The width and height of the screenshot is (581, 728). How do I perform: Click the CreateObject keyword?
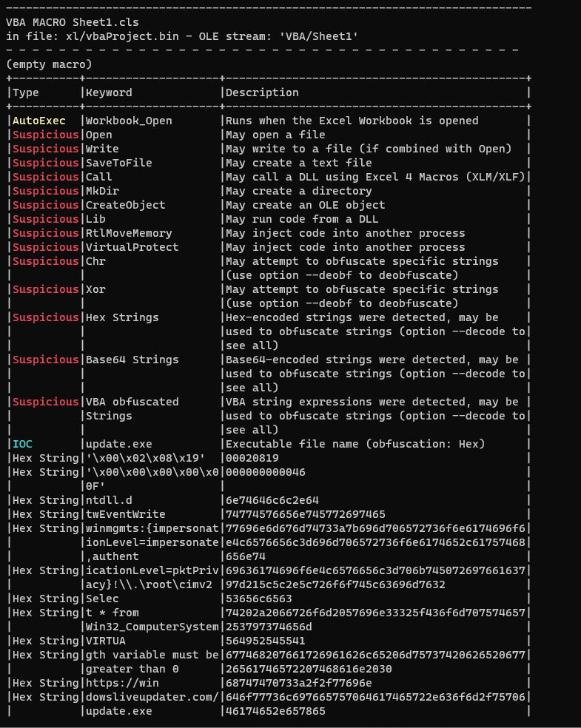[x=126, y=205]
